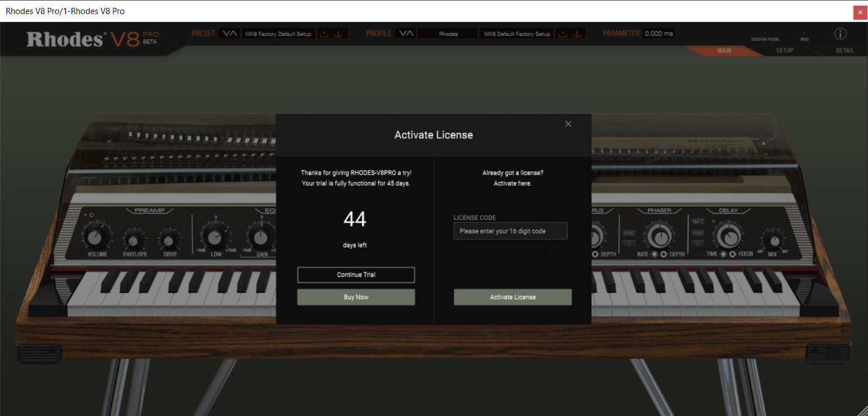This screenshot has width=868, height=416.
Task: Switch to the DETAIL tab
Action: point(844,51)
